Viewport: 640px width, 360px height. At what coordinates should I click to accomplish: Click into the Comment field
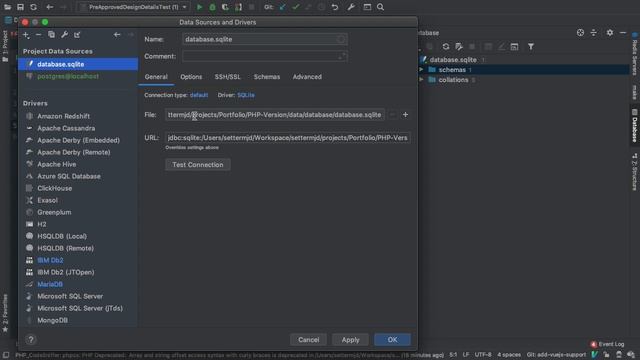click(264, 56)
